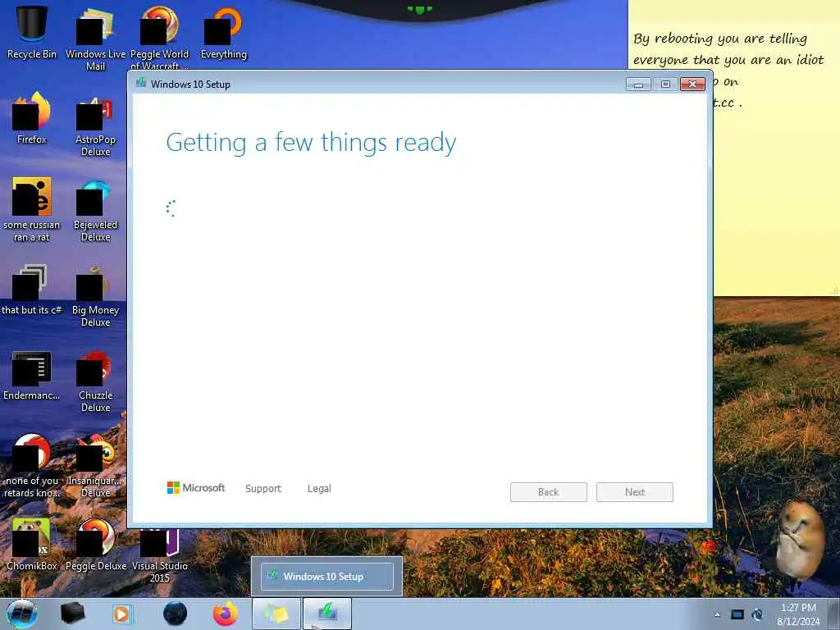Image resolution: width=840 pixels, height=630 pixels.
Task: Minimize the Windows 10 Setup window
Action: (x=638, y=84)
